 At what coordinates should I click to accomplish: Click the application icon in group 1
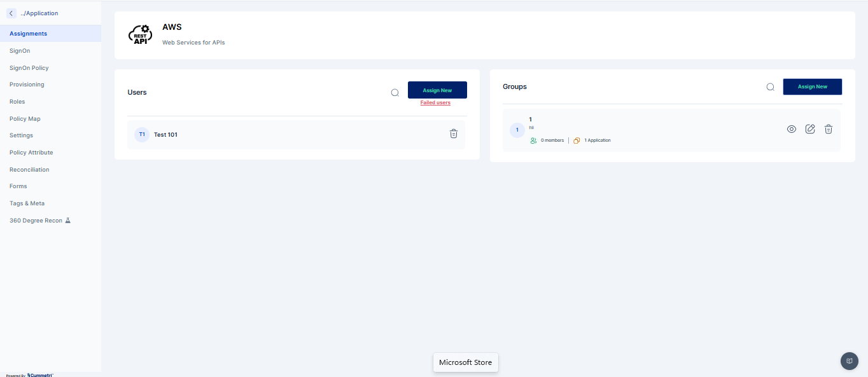(x=577, y=141)
